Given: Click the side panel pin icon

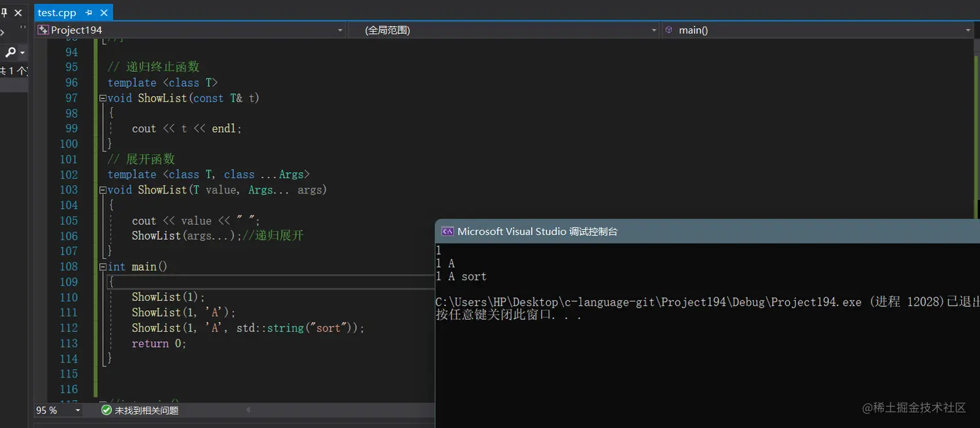Looking at the screenshot, I should pos(4,12).
